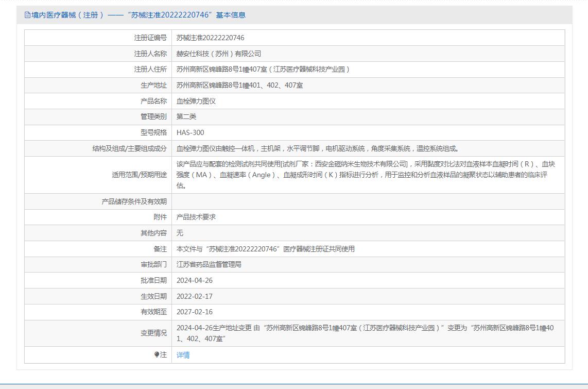Select expiry date 2027-02-16
588x389 pixels.
tap(194, 312)
